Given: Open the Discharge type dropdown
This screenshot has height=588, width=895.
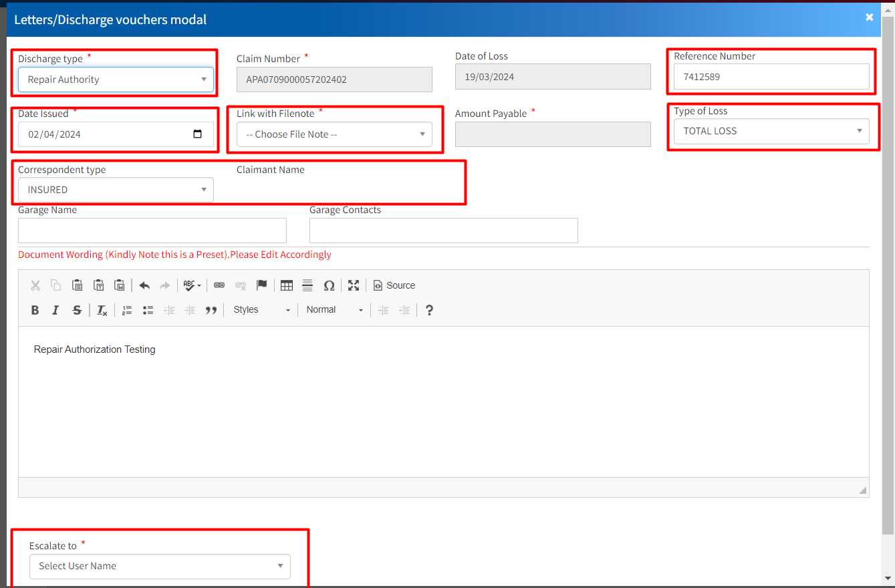Looking at the screenshot, I should tap(116, 80).
